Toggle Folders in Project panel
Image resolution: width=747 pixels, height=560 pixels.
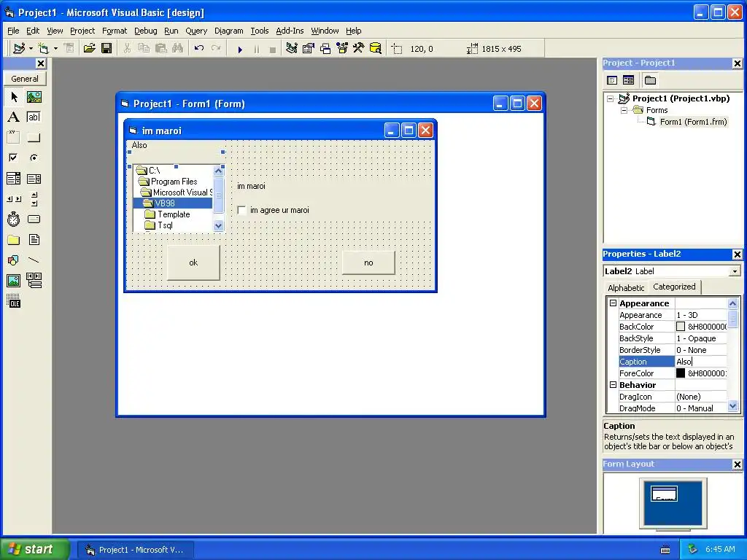650,80
